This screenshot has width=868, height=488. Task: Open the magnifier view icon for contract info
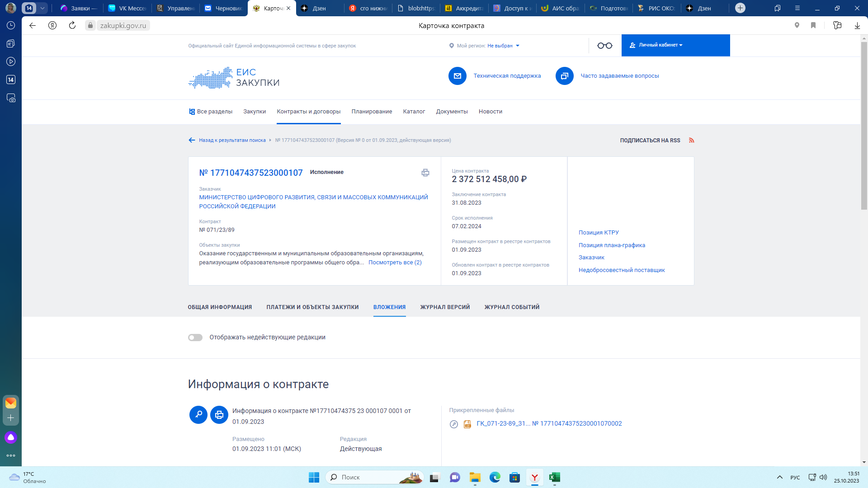[198, 415]
